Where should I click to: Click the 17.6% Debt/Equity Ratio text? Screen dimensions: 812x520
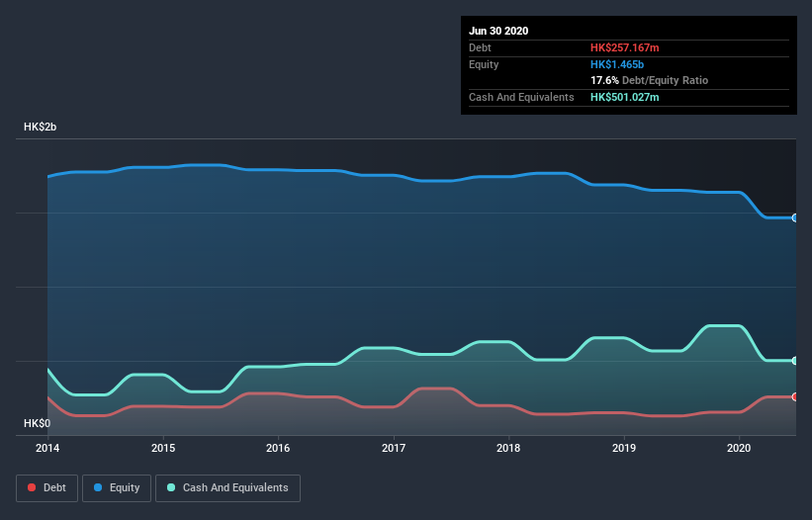[650, 80]
